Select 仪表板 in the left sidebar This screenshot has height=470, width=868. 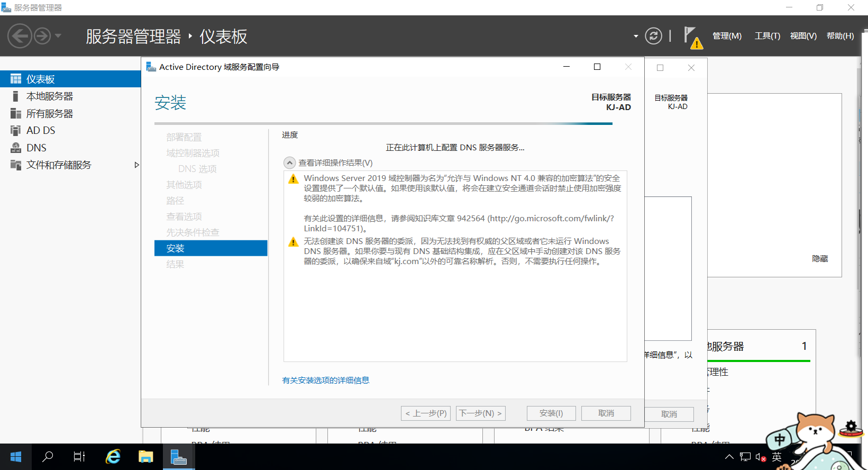point(70,79)
